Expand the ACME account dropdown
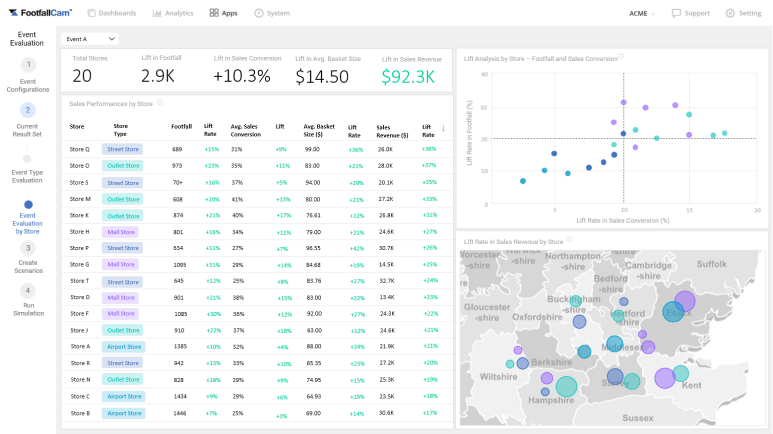This screenshot has width=773, height=434. (643, 13)
